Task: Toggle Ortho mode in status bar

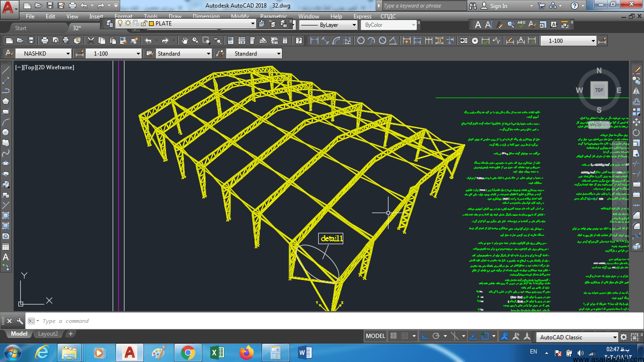Action: 425,336
